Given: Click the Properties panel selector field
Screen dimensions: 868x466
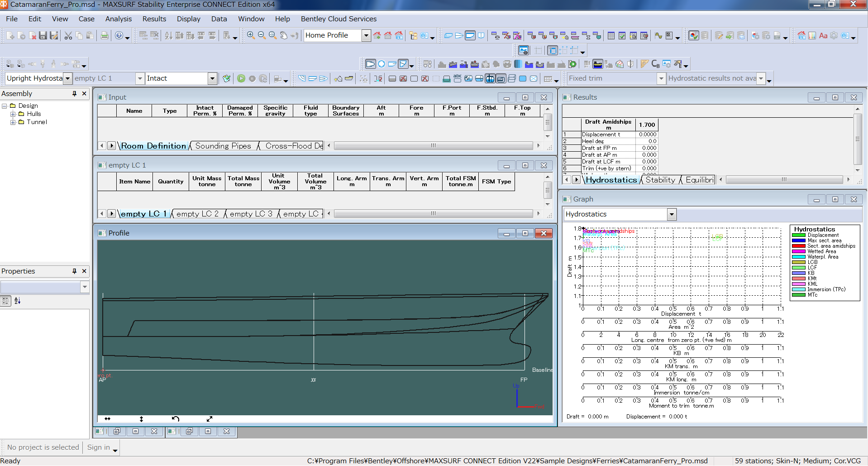Looking at the screenshot, I should coord(45,287).
